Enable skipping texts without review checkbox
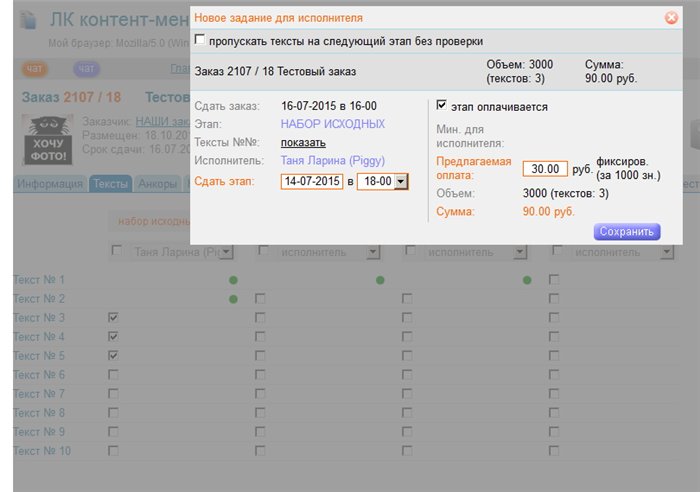700x492 pixels. 200,40
